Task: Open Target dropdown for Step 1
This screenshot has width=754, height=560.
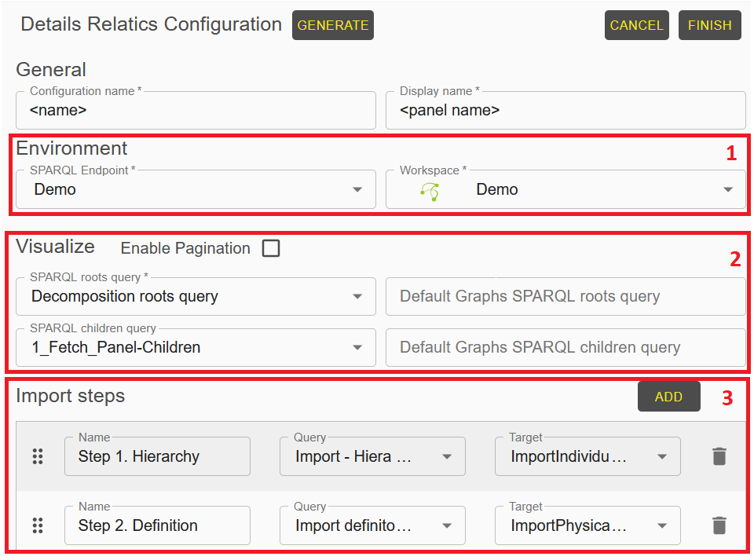Action: click(x=661, y=457)
